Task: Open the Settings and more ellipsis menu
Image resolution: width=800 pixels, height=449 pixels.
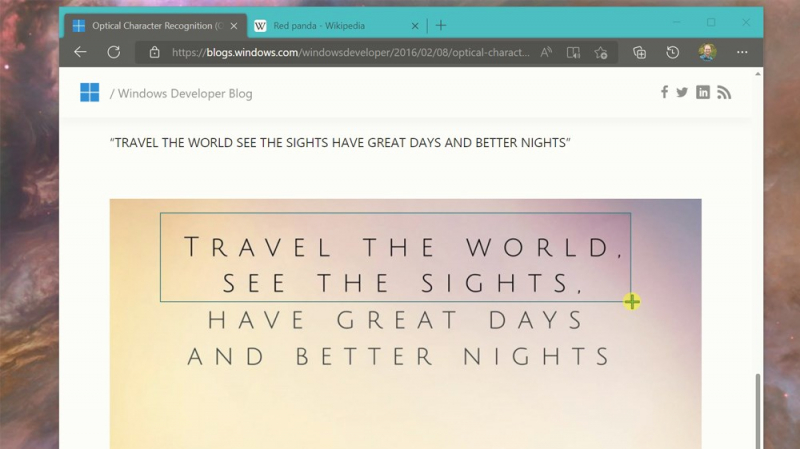Action: pos(742,52)
